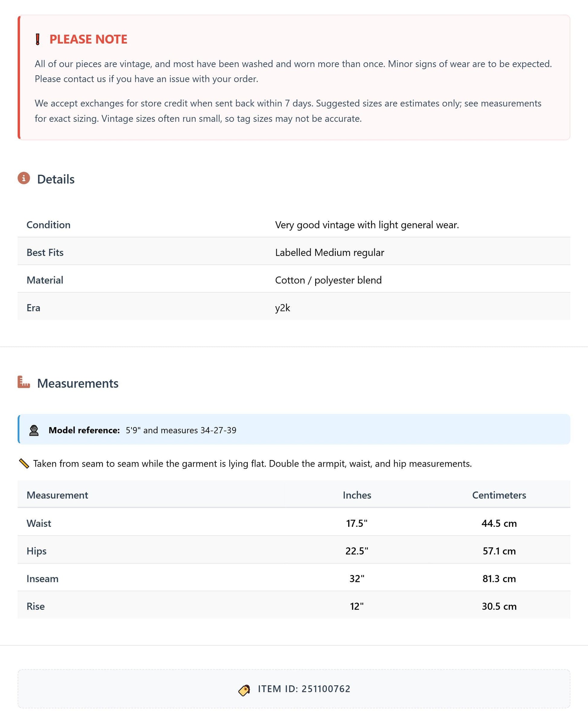
Task: Click the model person emoji icon
Action: point(34,430)
